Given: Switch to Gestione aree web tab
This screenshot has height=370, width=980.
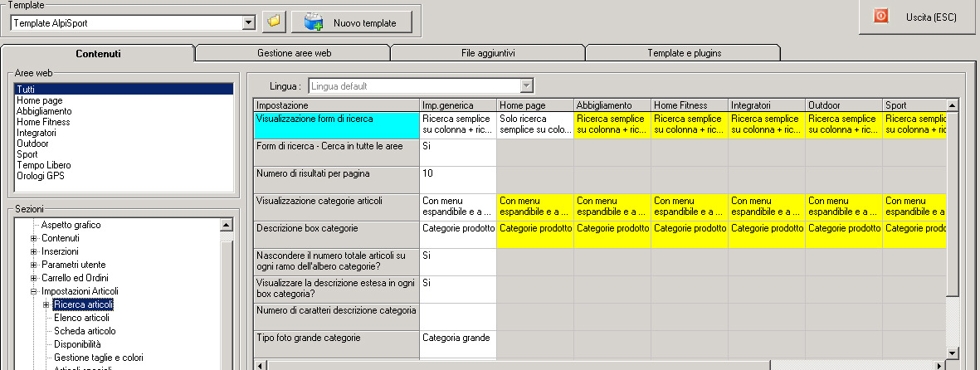Looking at the screenshot, I should click(294, 53).
